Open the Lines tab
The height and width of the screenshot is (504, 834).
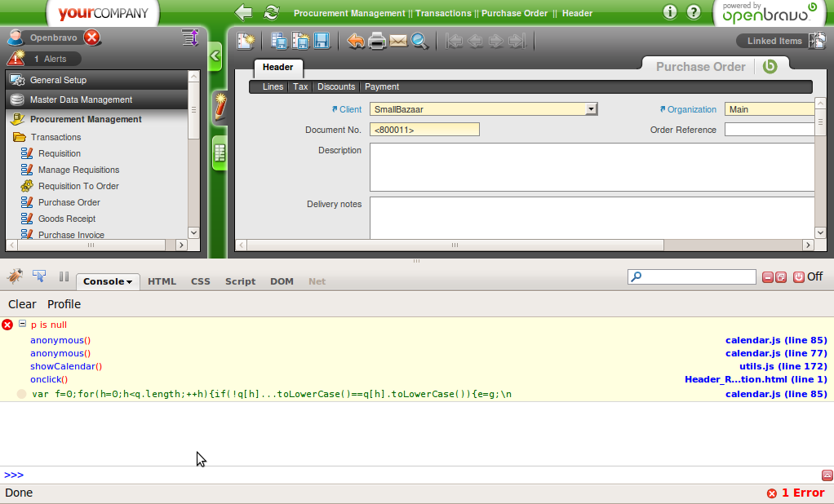click(x=273, y=86)
